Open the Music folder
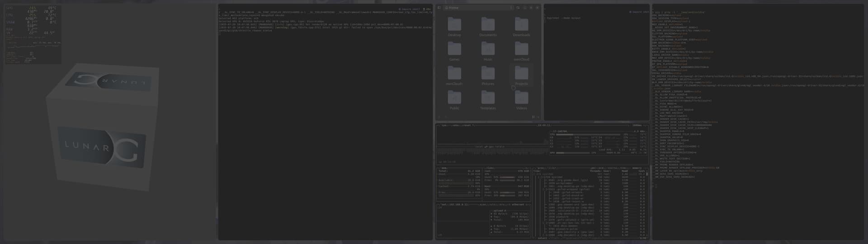868x244 pixels. click(488, 51)
